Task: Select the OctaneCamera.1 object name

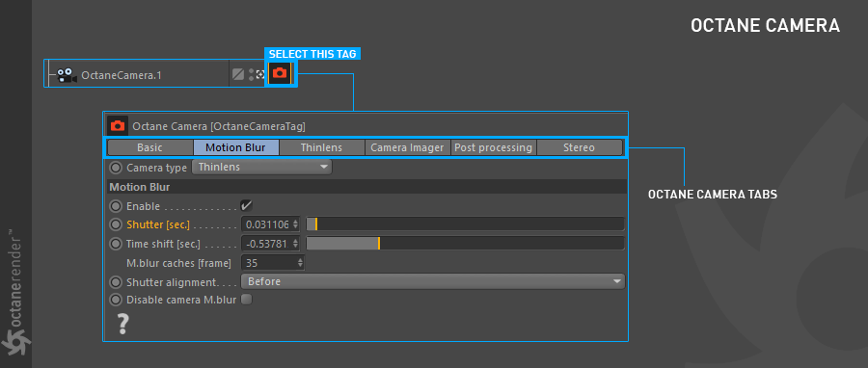Action: (122, 75)
